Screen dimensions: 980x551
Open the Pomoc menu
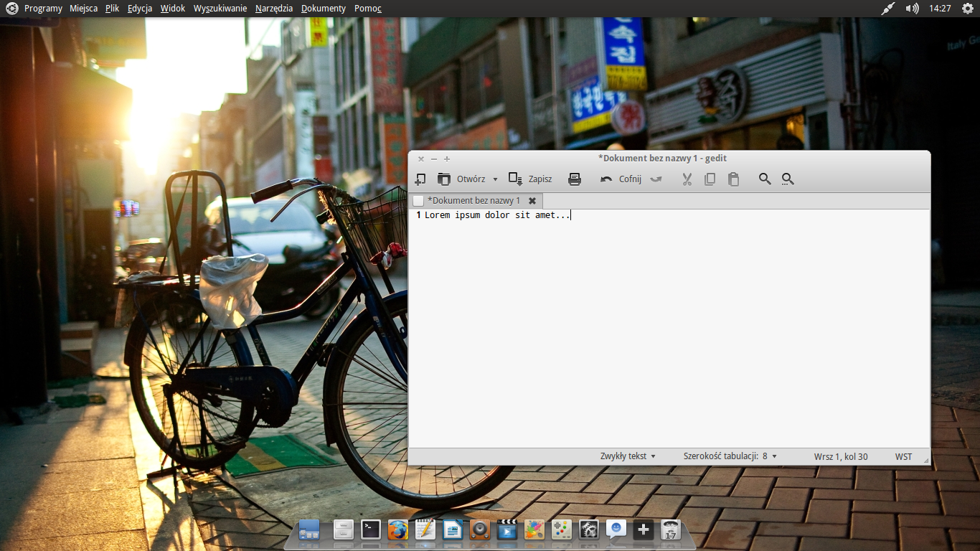(x=368, y=9)
